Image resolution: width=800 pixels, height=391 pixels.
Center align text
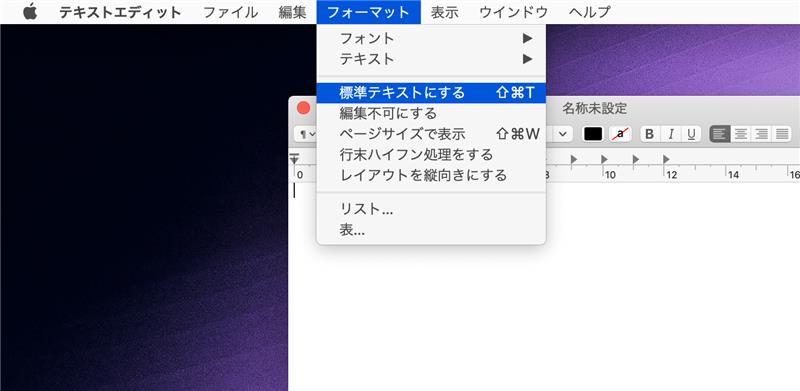click(x=741, y=134)
